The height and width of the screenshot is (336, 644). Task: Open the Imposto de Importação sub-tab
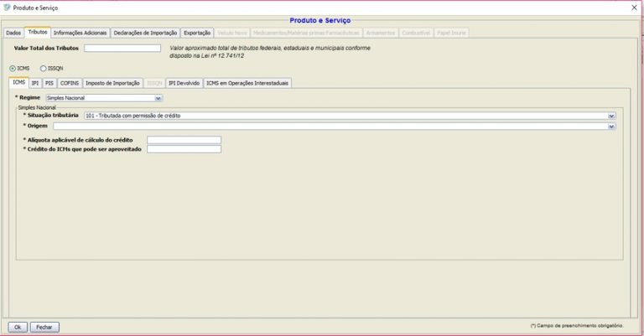click(x=112, y=83)
